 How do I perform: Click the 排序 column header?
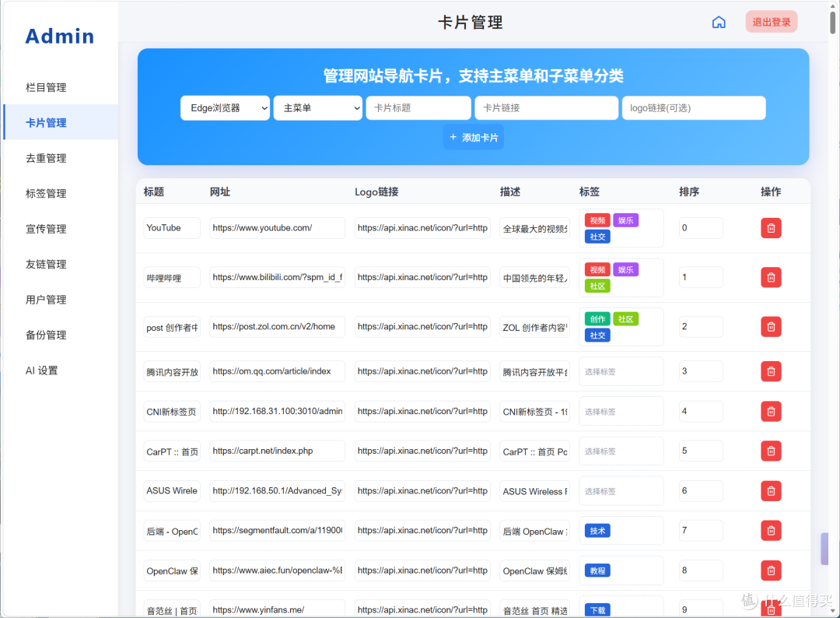[689, 192]
